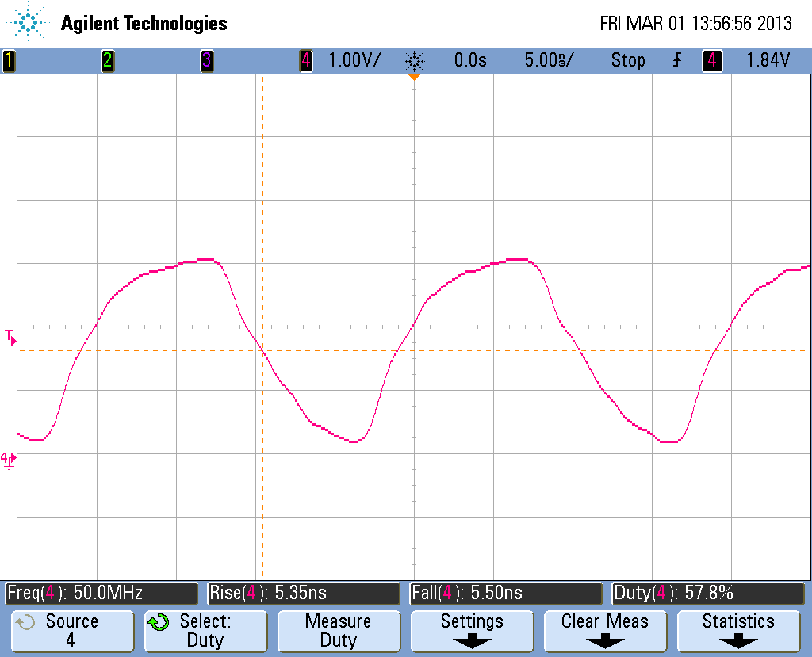Click the 5.00ns/ timebase value
Screen dimensions: 812x657
point(549,60)
